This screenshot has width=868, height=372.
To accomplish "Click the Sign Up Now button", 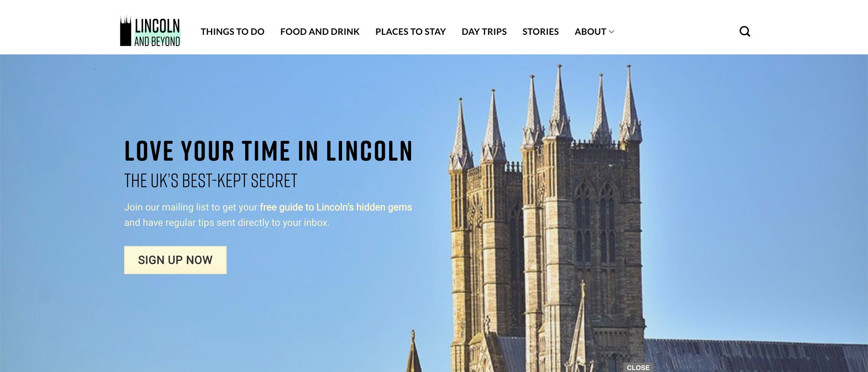I will coord(175,260).
